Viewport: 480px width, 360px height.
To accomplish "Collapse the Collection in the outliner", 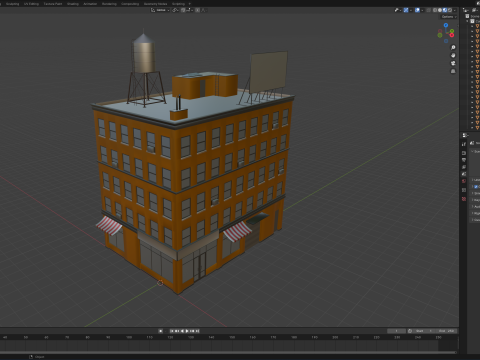I will [467, 21].
